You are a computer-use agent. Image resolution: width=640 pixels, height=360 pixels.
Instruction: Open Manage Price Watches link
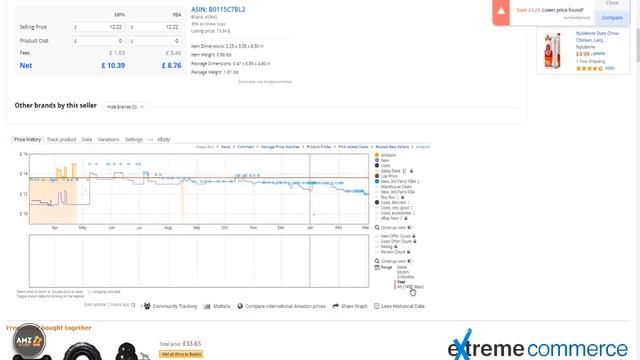tap(280, 147)
